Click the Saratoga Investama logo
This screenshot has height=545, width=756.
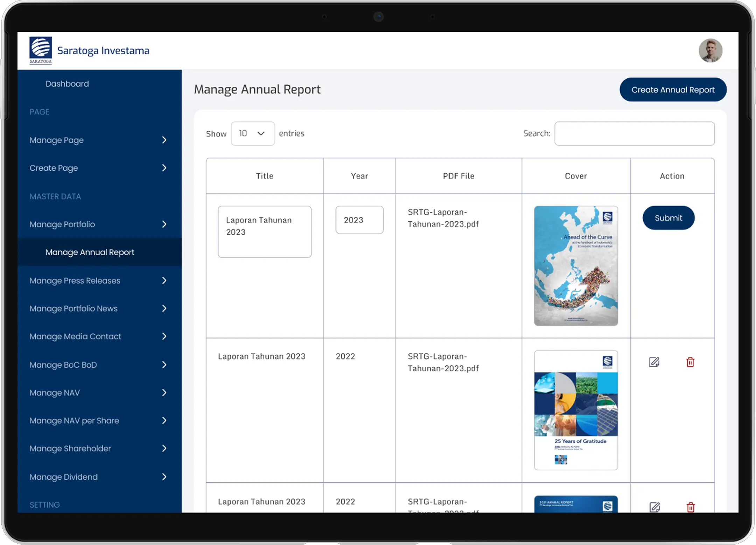(x=41, y=50)
